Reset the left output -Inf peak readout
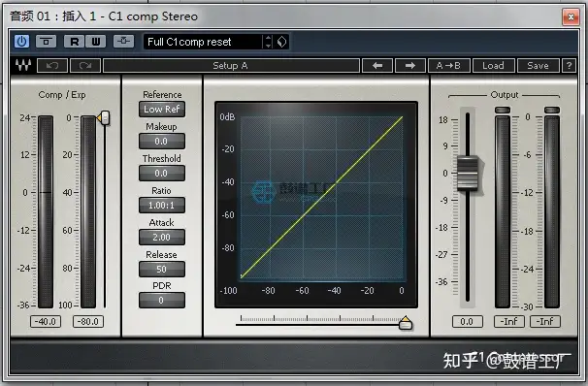This screenshot has height=386, width=588. (509, 322)
